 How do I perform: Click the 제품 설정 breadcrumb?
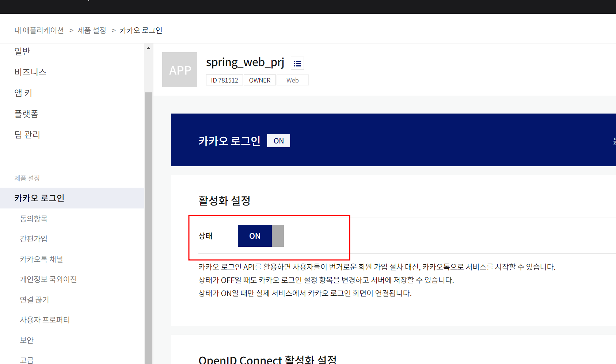[x=92, y=30]
